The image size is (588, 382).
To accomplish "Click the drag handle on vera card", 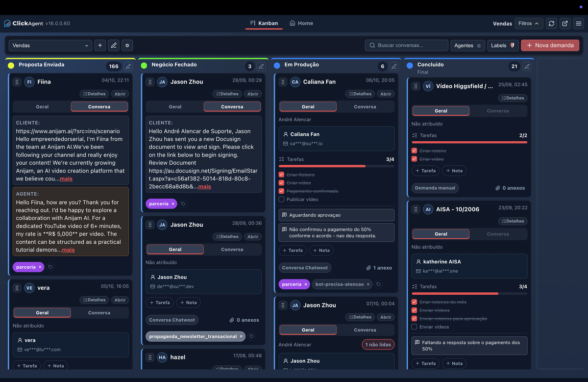I will pyautogui.click(x=17, y=288).
